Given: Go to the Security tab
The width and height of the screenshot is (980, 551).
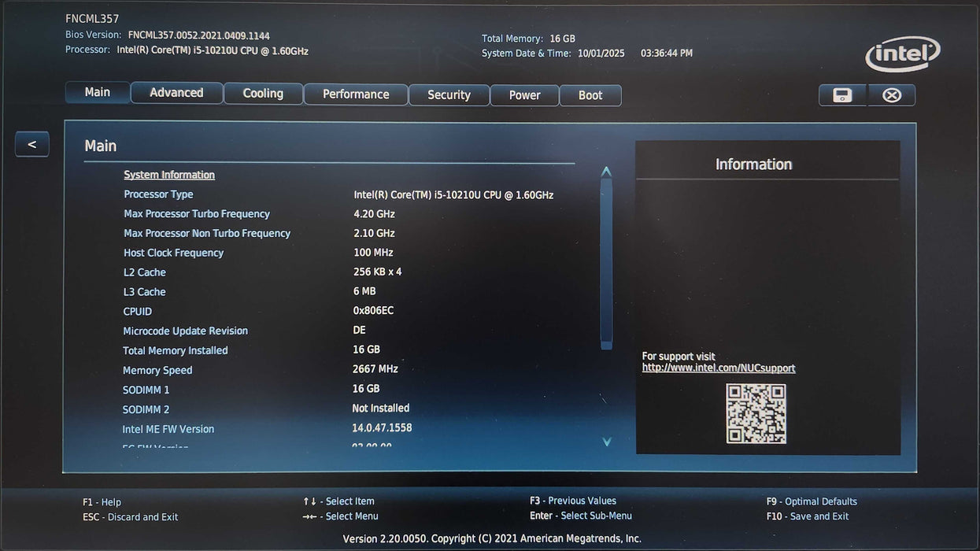Looking at the screenshot, I should coord(449,95).
